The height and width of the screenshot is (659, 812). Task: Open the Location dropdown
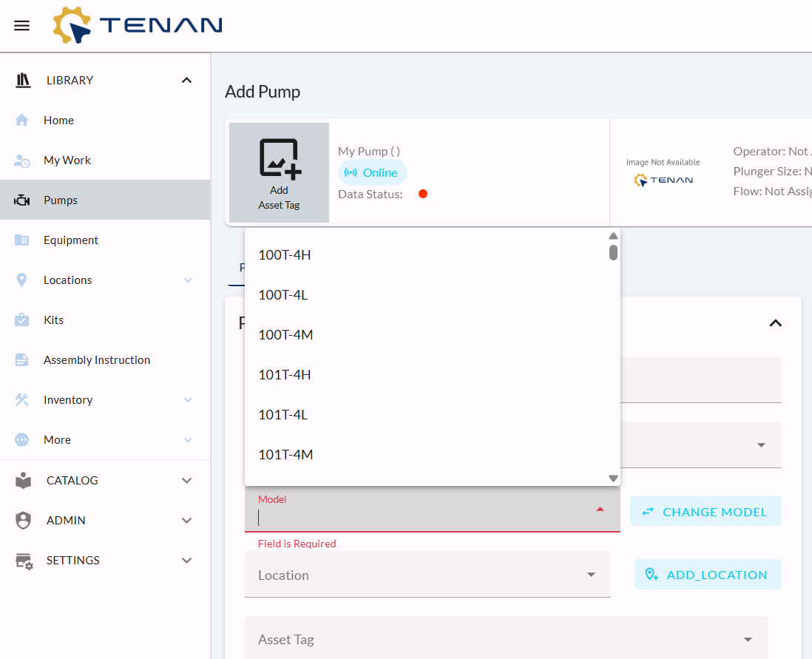(x=427, y=575)
